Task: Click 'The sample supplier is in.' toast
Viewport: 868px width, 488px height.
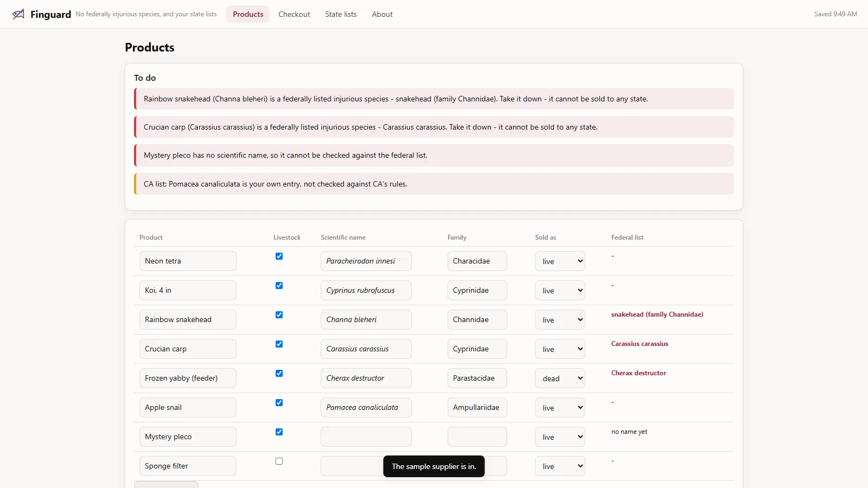Action: point(434,466)
